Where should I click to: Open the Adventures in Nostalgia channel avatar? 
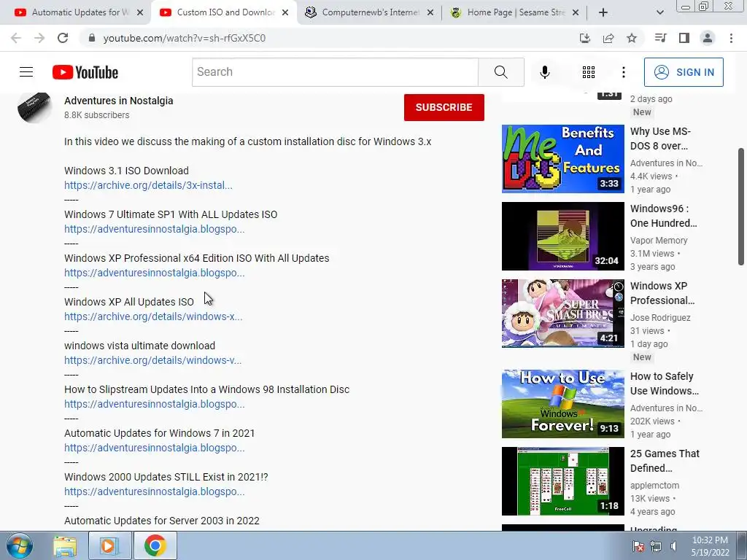pyautogui.click(x=34, y=107)
